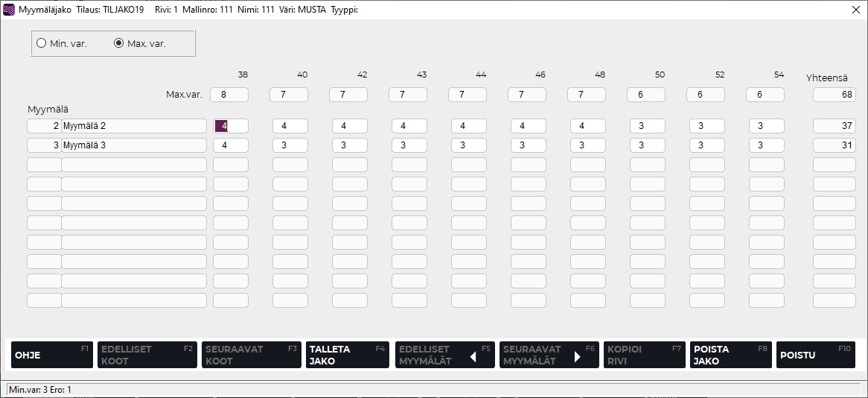
Task: Click the OHJE F1 help button
Action: [x=51, y=355]
